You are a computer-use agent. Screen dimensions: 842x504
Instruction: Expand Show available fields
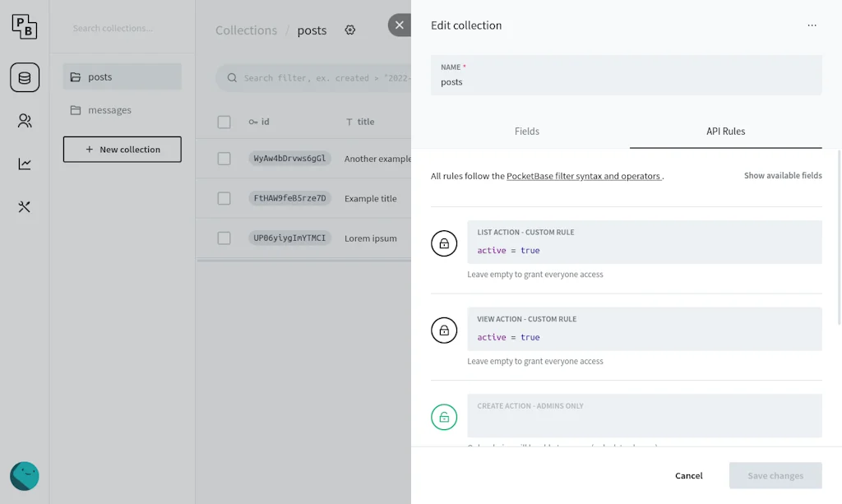[x=783, y=175]
